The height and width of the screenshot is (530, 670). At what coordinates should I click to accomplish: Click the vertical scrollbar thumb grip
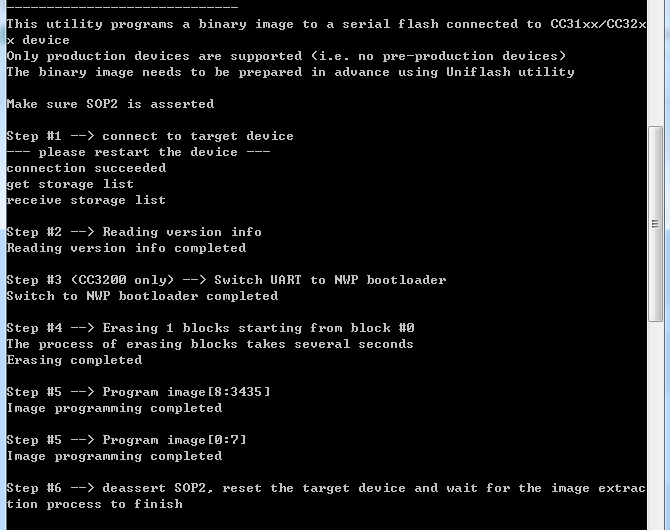click(656, 223)
